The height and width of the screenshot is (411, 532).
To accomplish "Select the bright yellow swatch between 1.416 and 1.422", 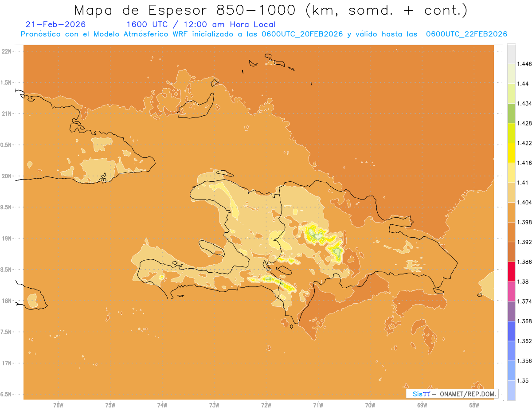I will (x=511, y=153).
